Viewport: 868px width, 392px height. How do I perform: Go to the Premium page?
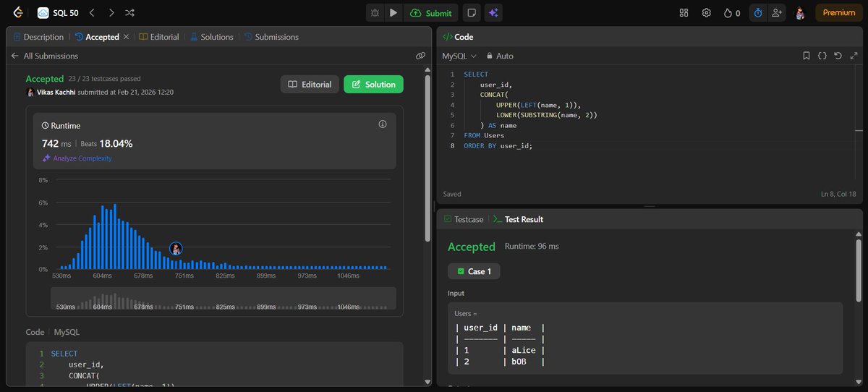click(839, 12)
